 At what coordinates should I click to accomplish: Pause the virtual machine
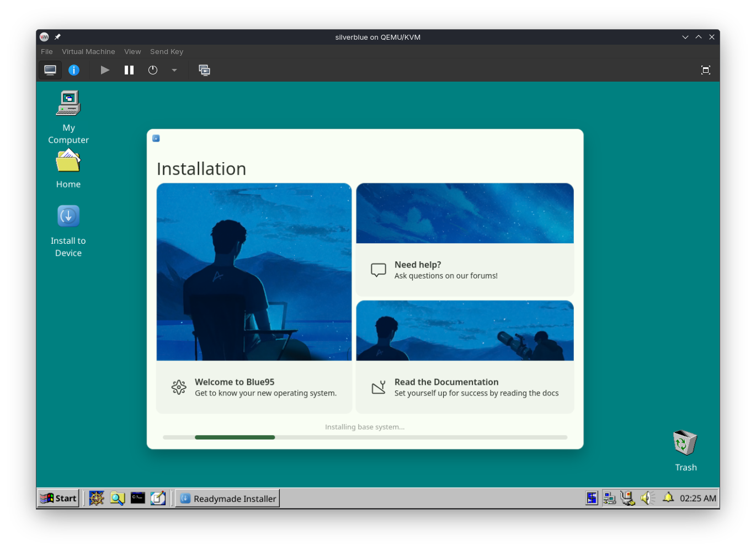[x=129, y=70]
